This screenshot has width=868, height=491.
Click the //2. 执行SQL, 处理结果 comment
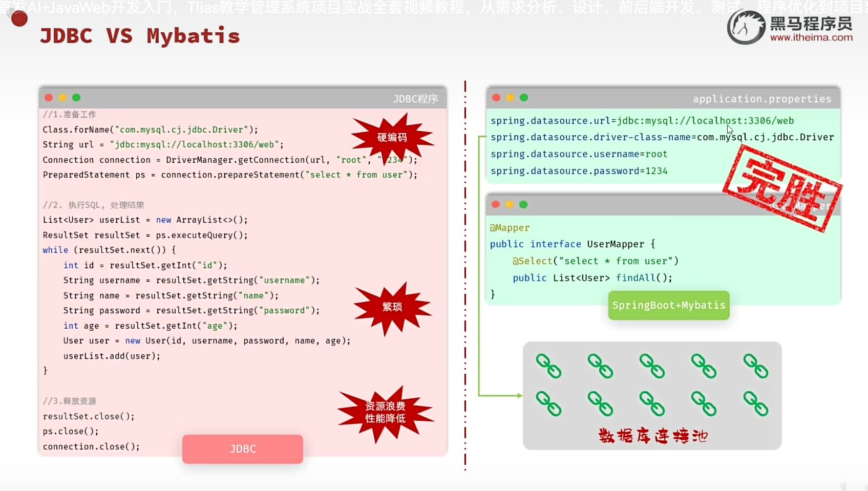coord(93,205)
